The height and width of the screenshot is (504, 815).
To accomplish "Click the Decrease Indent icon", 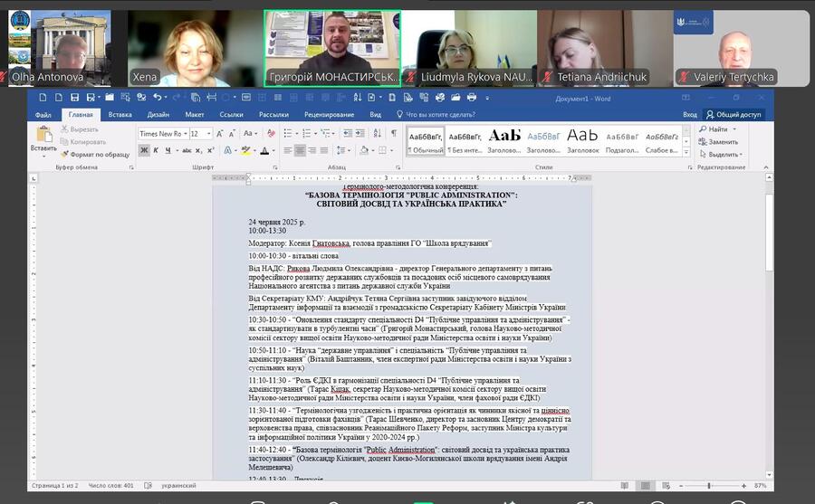I will click(348, 134).
